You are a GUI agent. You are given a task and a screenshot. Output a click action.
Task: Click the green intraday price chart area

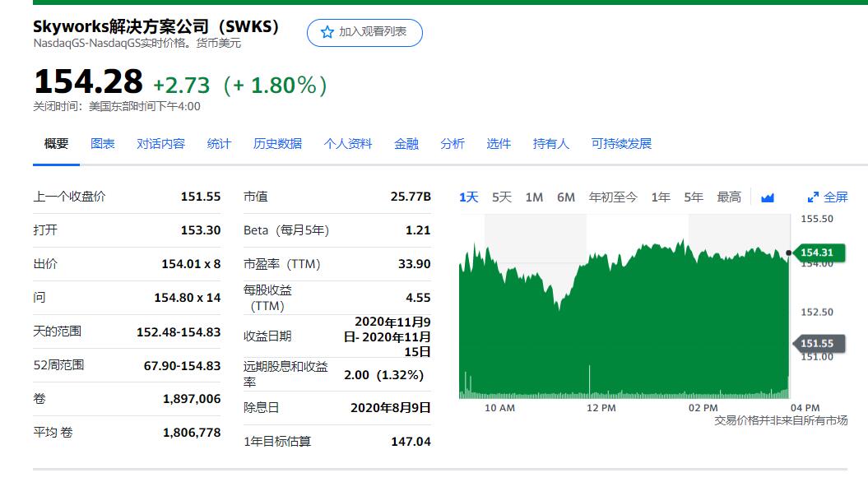click(x=625, y=329)
